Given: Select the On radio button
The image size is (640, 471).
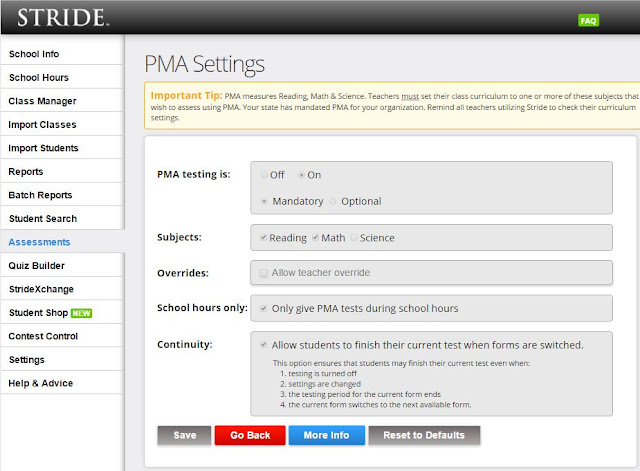Looking at the screenshot, I should point(301,175).
